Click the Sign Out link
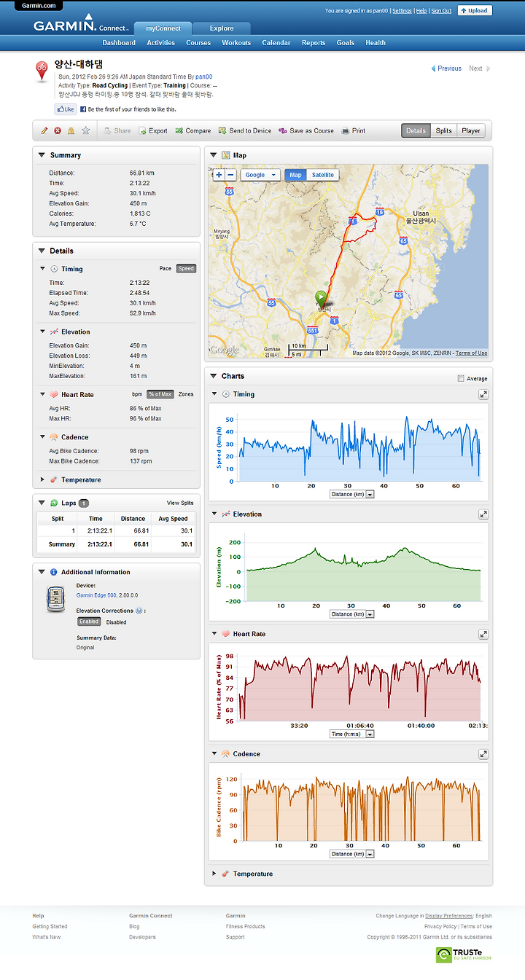525x980 pixels. coord(441,11)
